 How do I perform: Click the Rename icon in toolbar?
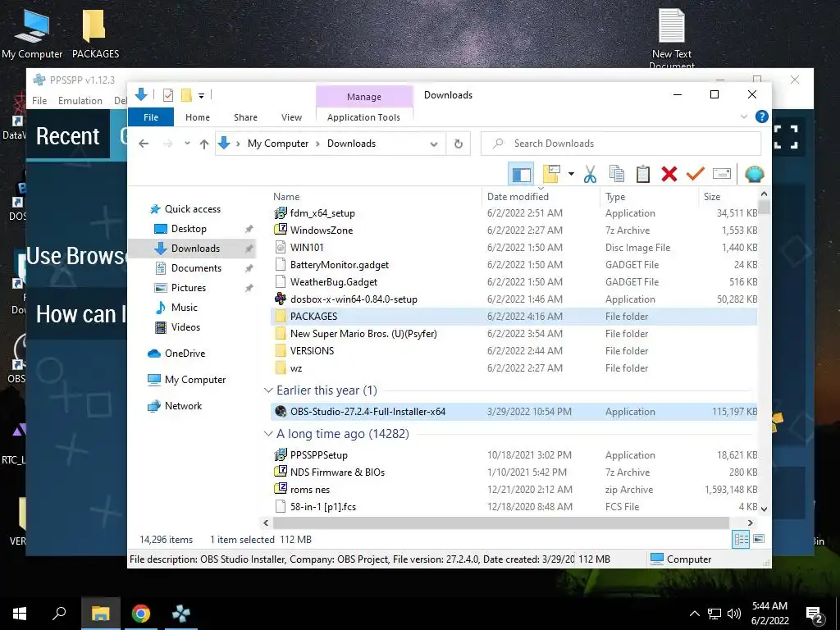(722, 174)
